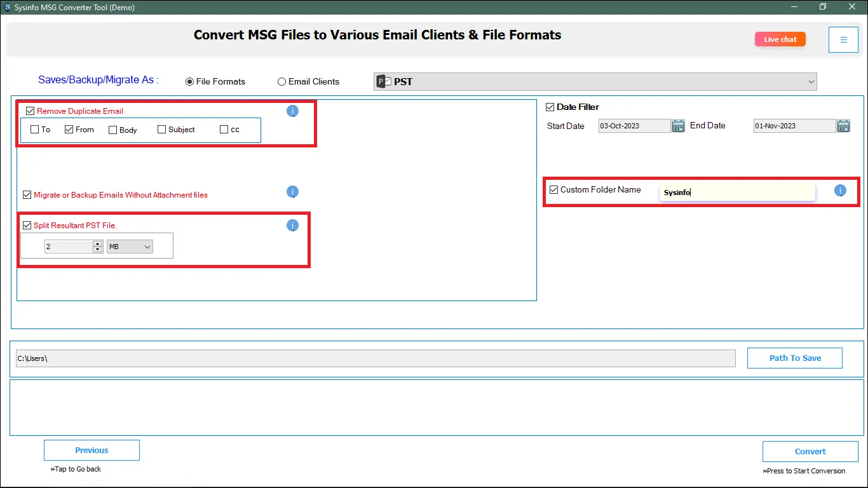868x488 pixels.
Task: Open the Start Date calendar picker
Action: tap(678, 126)
